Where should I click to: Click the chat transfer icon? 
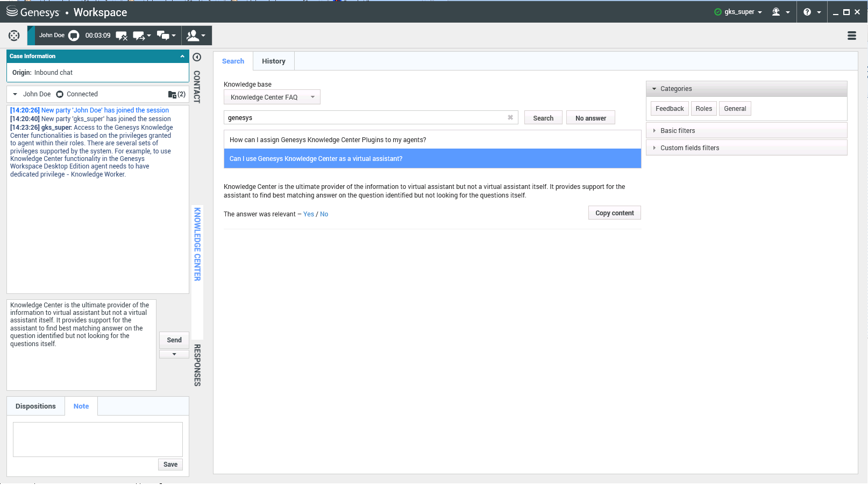point(139,36)
